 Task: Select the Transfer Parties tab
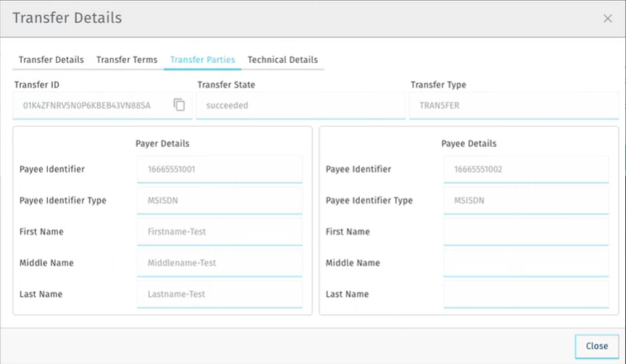[x=202, y=60]
